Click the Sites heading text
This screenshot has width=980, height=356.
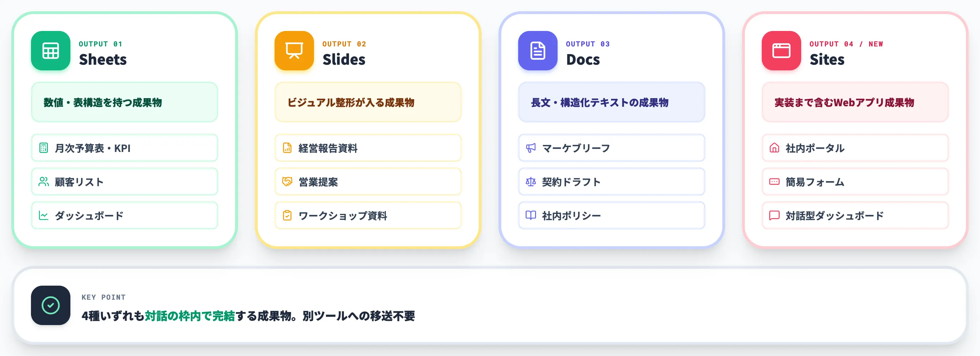pyautogui.click(x=827, y=60)
